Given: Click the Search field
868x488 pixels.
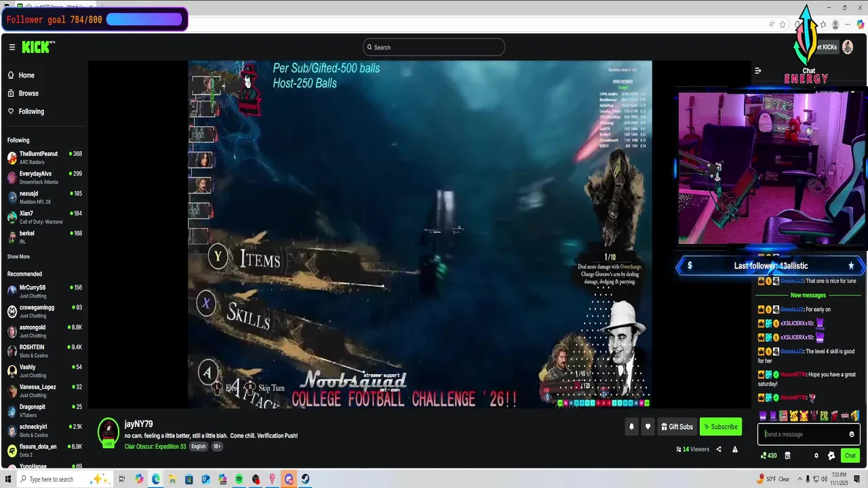Looking at the screenshot, I should 434,47.
